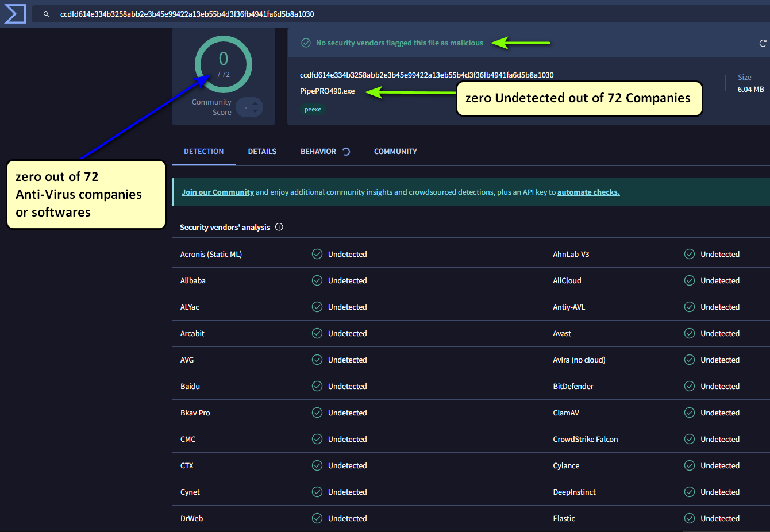
Task: Click the check icon in the CrowdStrike Falcon row
Action: (x=690, y=439)
